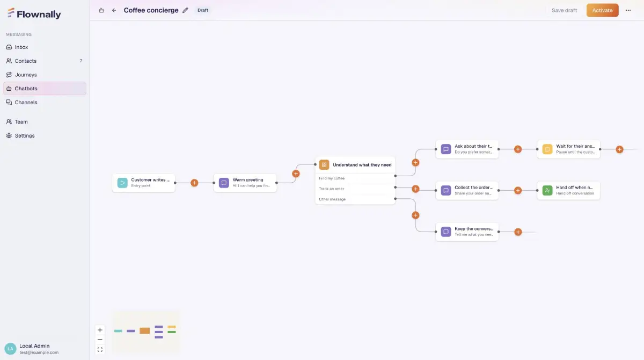Click the canvas minimap
The height and width of the screenshot is (360, 644).
145,332
